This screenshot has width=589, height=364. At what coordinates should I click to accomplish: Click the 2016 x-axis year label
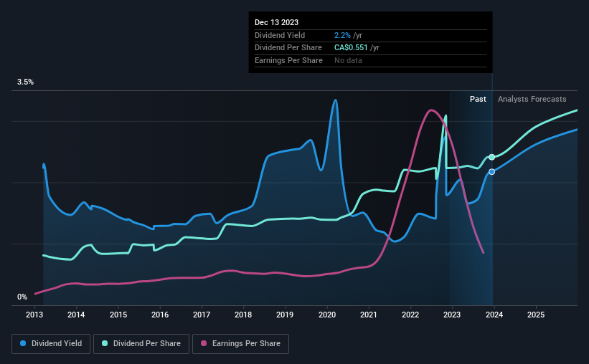coord(160,315)
